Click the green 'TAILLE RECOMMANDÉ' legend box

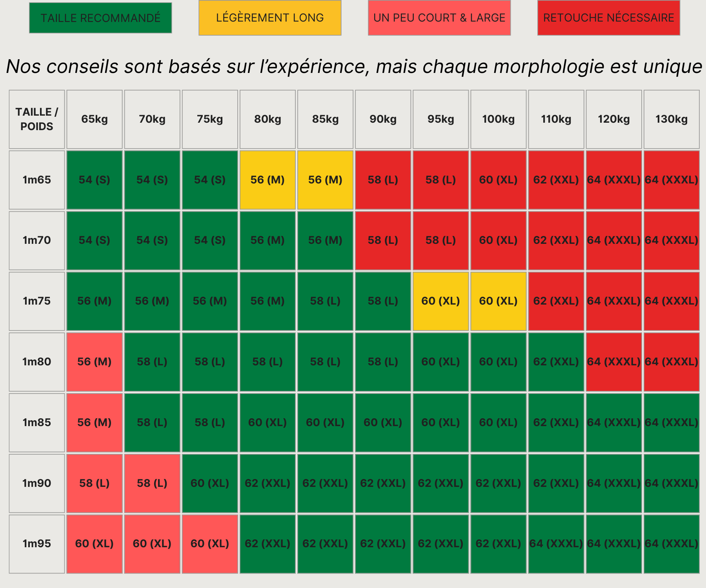click(100, 18)
